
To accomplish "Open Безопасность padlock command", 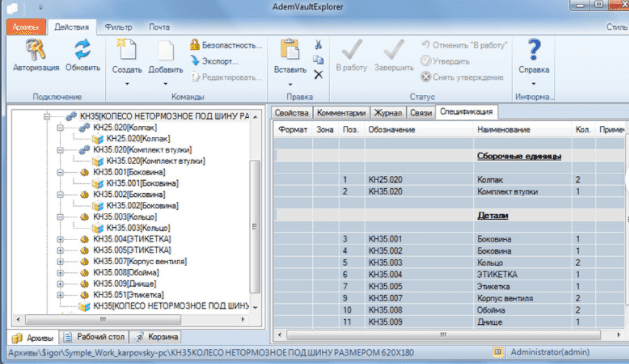I will 225,45.
